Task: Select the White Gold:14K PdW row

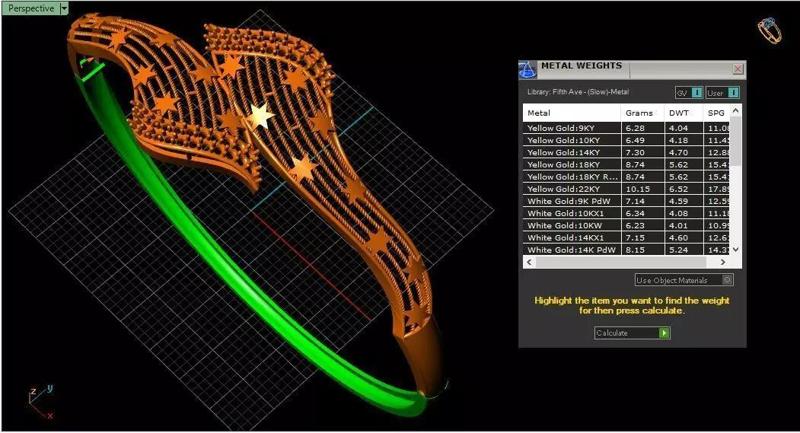Action: pos(627,250)
